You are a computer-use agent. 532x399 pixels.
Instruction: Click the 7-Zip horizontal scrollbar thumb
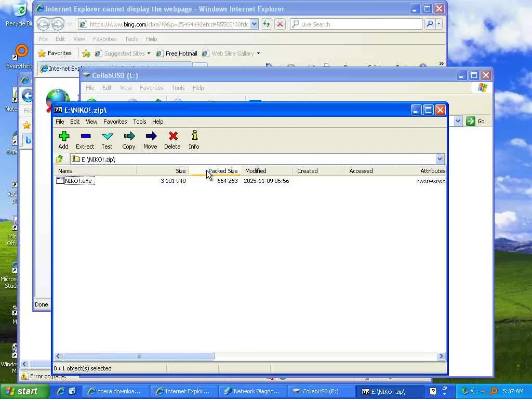(x=138, y=356)
